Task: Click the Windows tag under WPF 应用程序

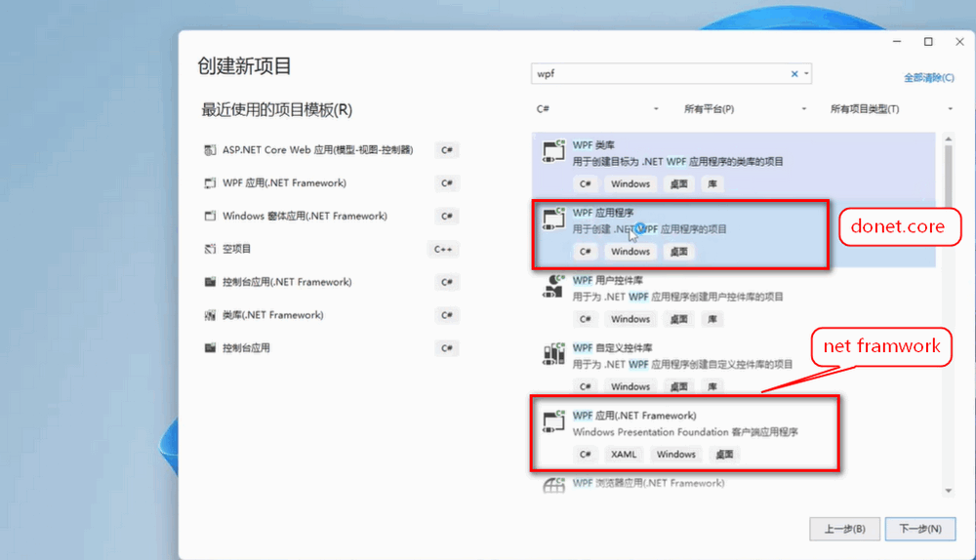Action: click(x=630, y=252)
